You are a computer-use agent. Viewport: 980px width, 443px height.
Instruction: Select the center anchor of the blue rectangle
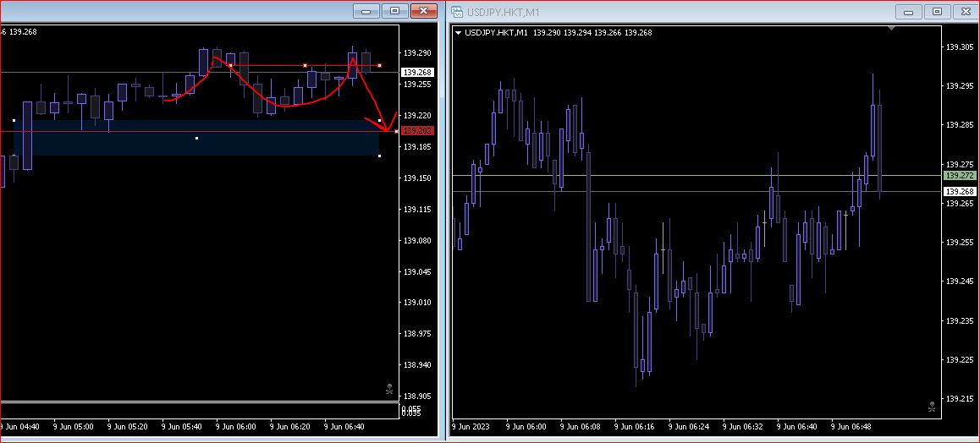(x=197, y=138)
